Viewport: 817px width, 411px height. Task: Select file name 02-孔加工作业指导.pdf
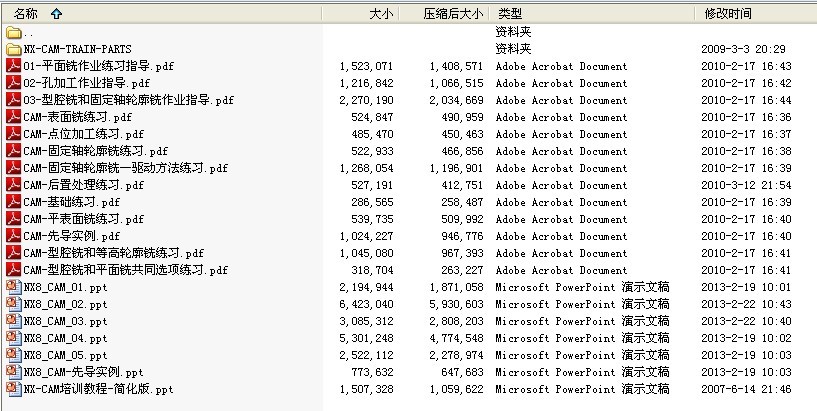pos(86,83)
